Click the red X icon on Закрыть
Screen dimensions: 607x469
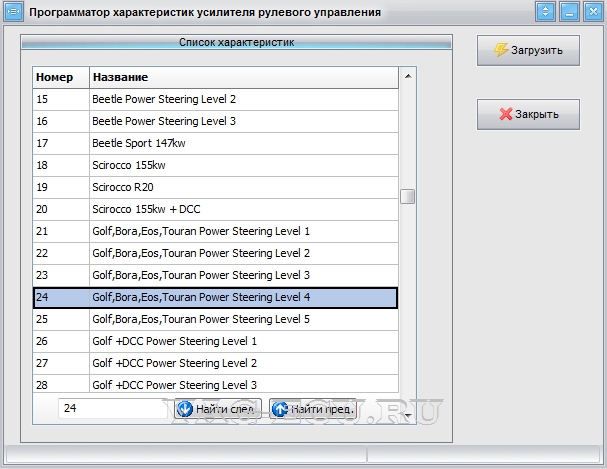point(506,114)
